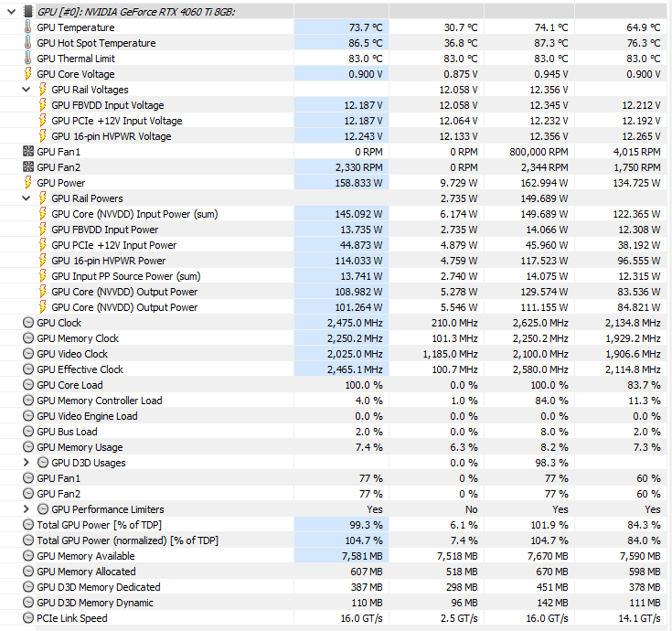Click the GPU chip icon in header row

[x=27, y=12]
